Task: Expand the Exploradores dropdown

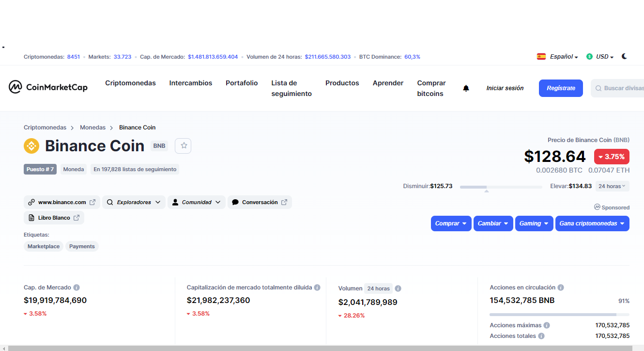Action: coord(134,202)
